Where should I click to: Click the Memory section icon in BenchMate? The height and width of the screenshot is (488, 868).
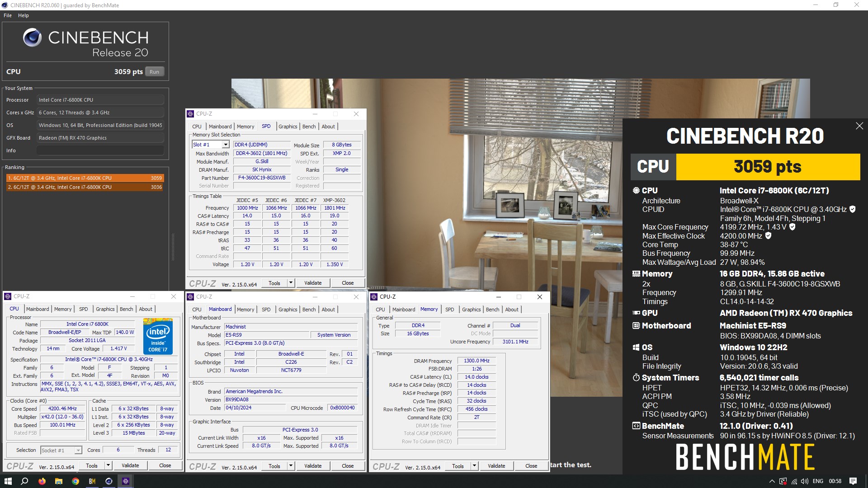click(636, 274)
